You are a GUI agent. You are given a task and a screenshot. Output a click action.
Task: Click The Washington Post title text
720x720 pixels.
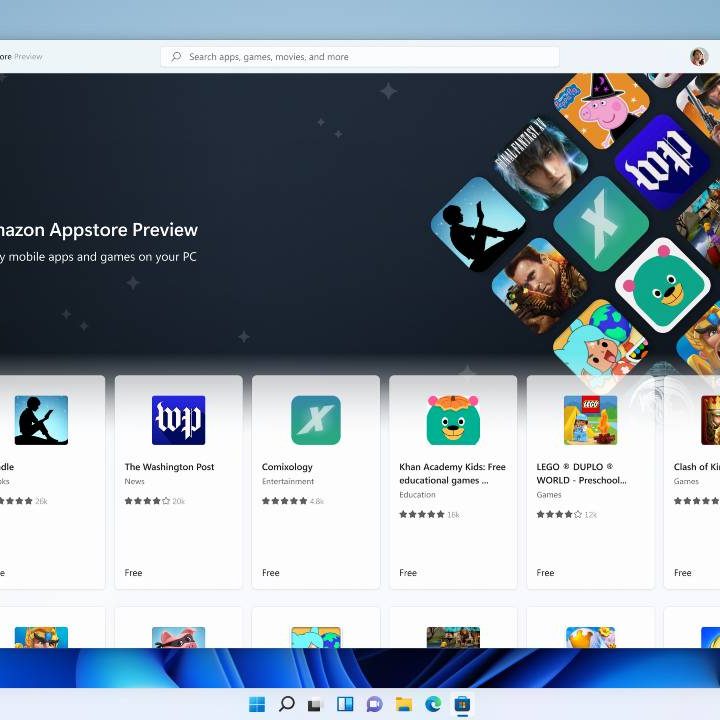pos(169,467)
